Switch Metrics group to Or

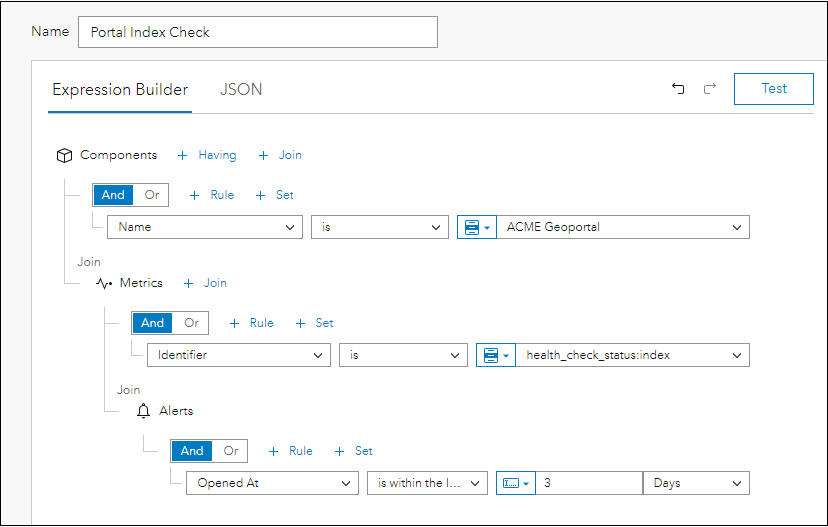191,323
